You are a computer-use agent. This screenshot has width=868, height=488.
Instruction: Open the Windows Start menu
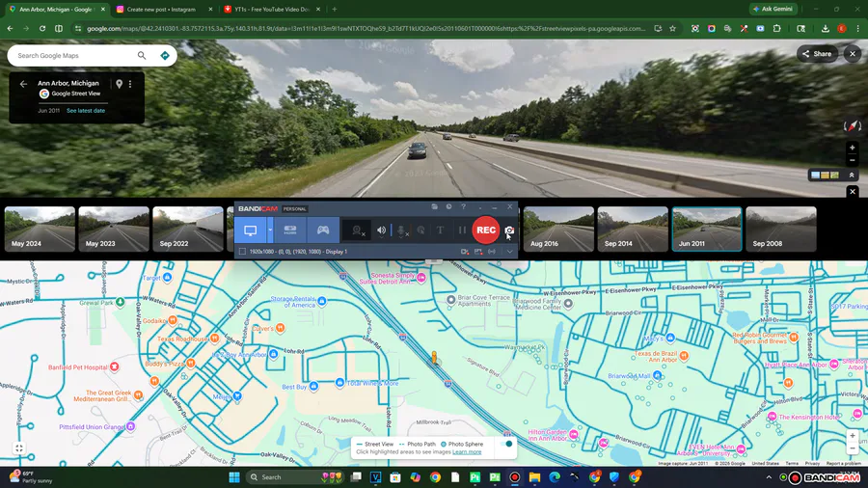[234, 477]
